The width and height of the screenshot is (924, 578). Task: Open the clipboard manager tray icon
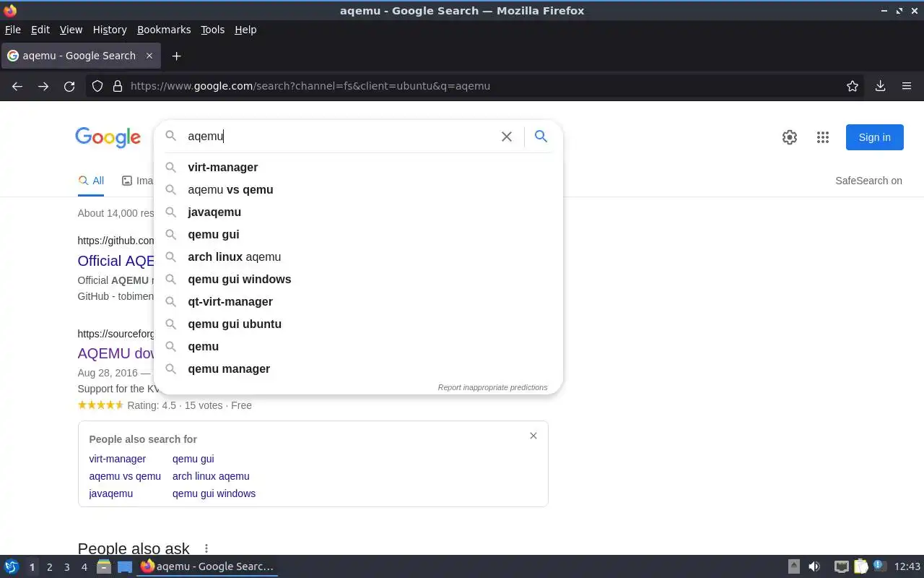[860, 566]
